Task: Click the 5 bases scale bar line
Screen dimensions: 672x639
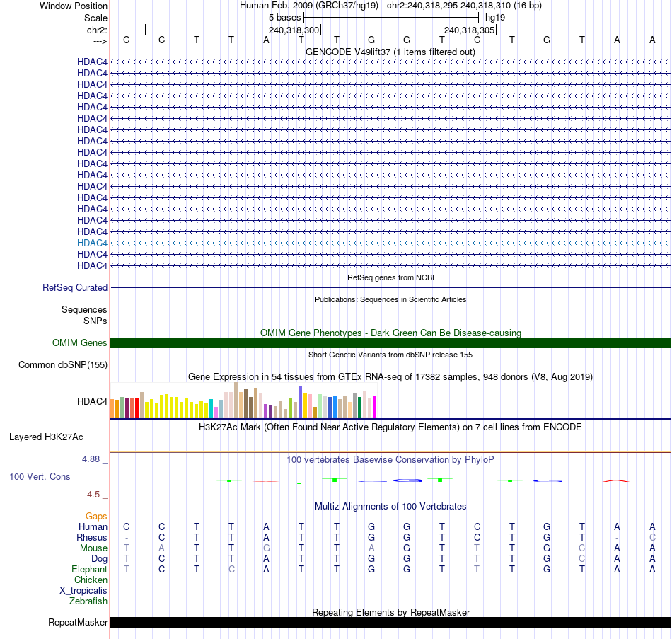Action: [x=391, y=18]
